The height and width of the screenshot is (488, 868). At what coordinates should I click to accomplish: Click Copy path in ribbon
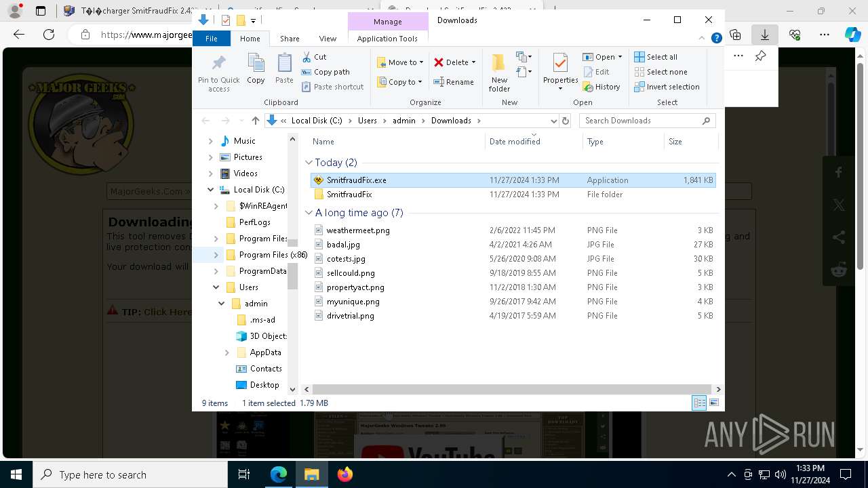point(325,72)
